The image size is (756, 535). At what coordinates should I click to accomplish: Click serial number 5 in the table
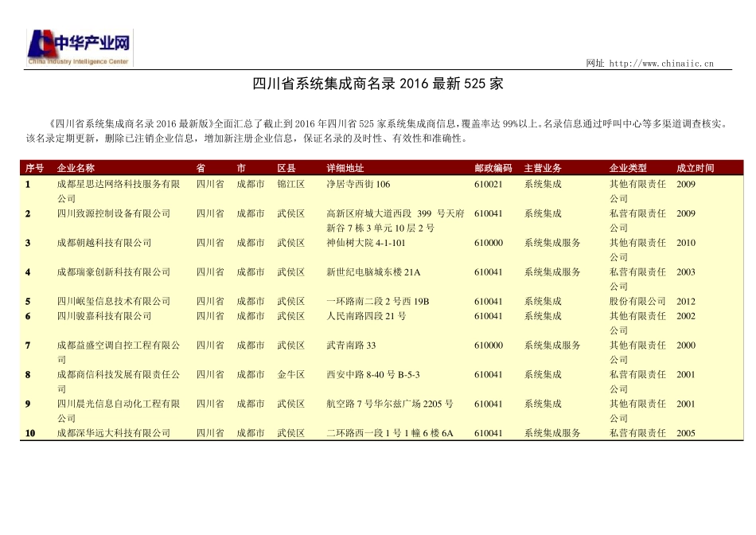(x=28, y=302)
